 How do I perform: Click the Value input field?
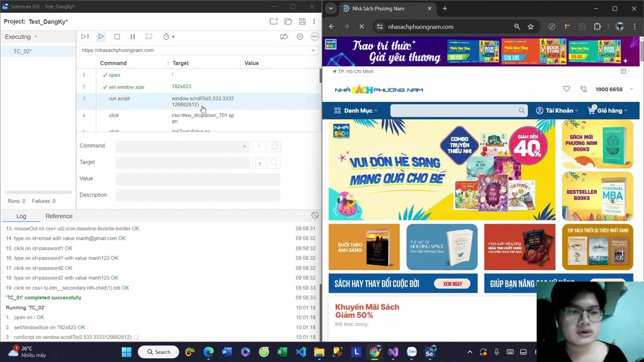tap(198, 179)
